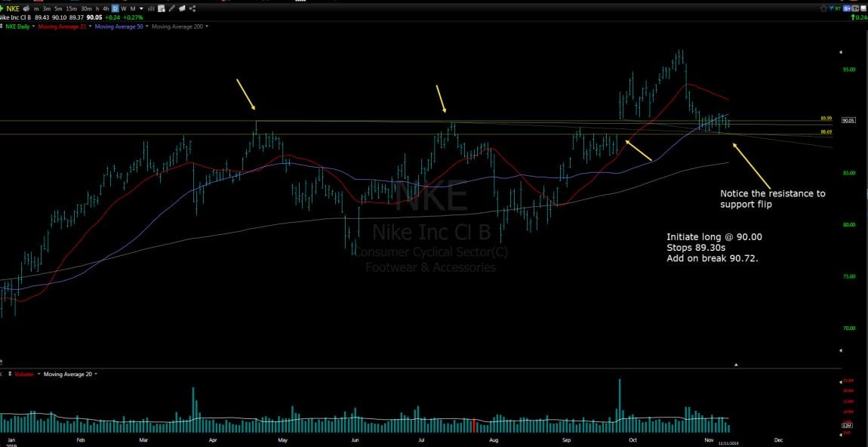This screenshot has width=868, height=447.
Task: Switch to the 5m timeframe
Action: (x=58, y=9)
